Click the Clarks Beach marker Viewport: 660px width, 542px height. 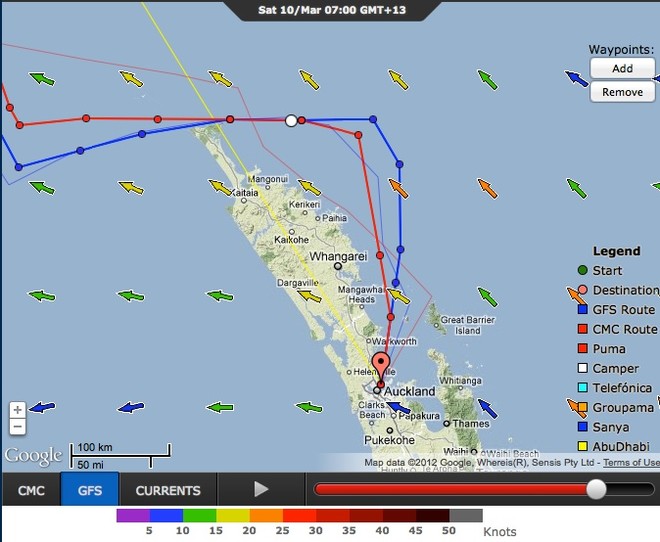(x=371, y=423)
